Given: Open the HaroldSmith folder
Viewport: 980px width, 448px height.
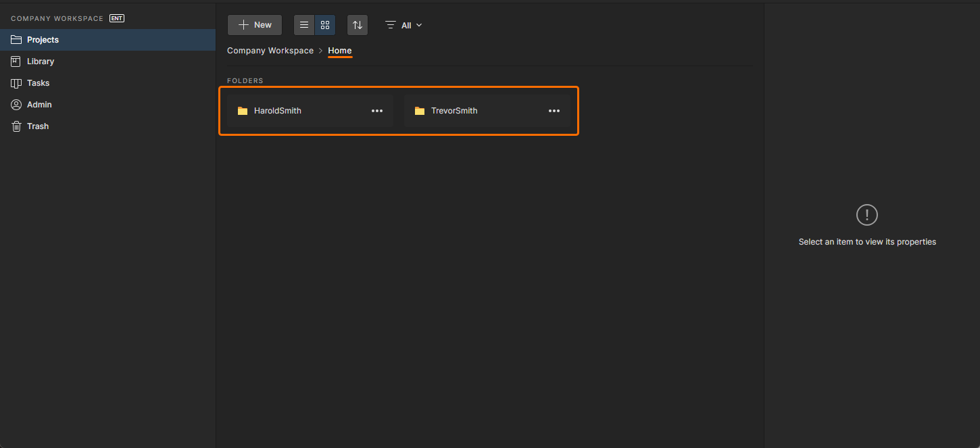Looking at the screenshot, I should pyautogui.click(x=310, y=111).
